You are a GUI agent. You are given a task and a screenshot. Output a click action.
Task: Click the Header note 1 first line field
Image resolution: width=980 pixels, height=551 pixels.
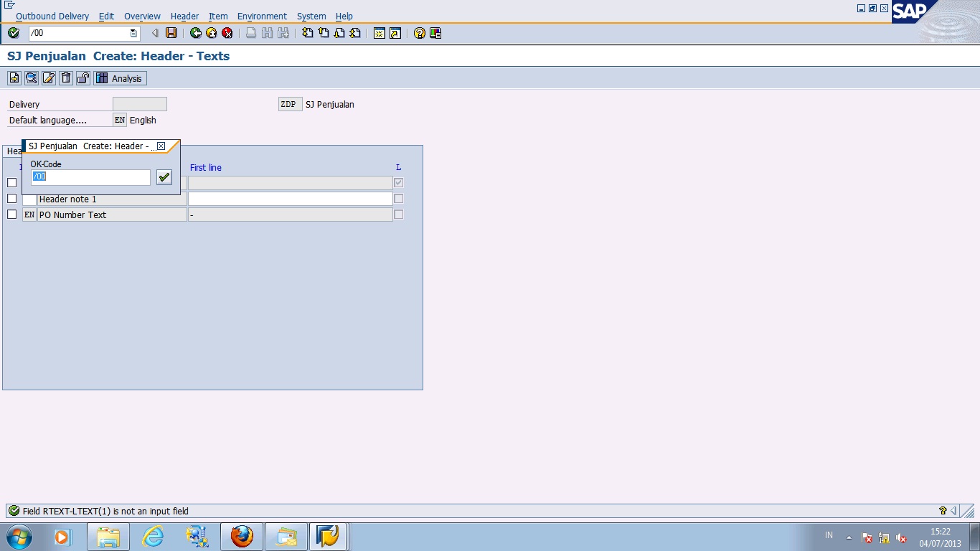click(x=291, y=199)
